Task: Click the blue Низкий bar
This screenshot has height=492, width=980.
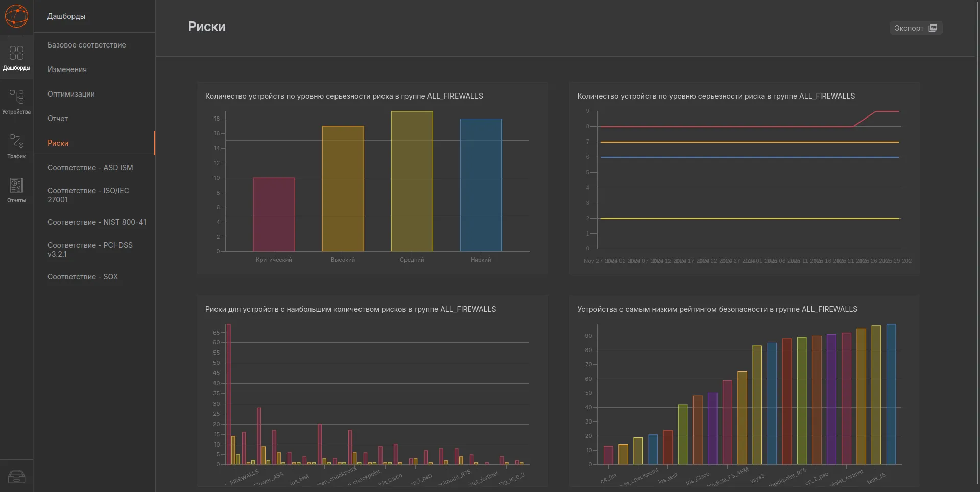Action: 481,185
